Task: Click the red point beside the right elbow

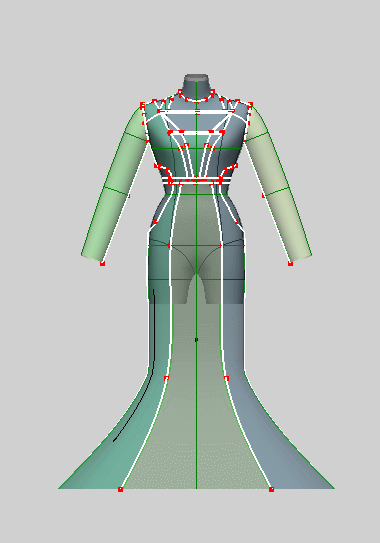Action: click(264, 196)
